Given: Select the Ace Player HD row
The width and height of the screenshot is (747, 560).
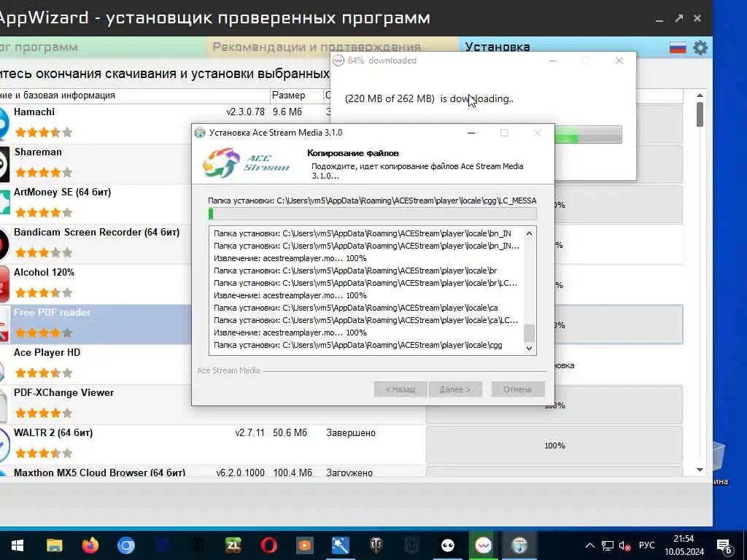Looking at the screenshot, I should pos(47,352).
